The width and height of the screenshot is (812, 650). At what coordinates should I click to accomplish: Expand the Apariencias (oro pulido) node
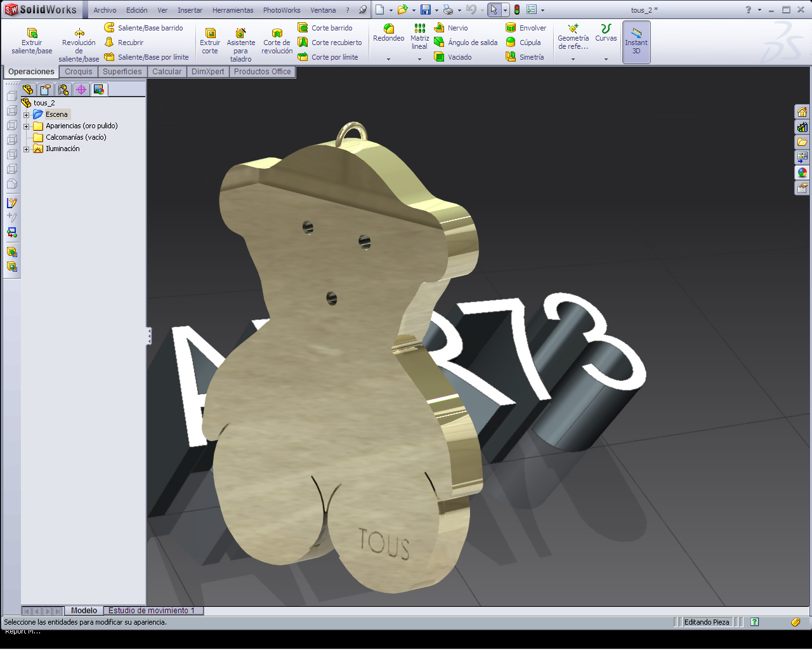[27, 126]
